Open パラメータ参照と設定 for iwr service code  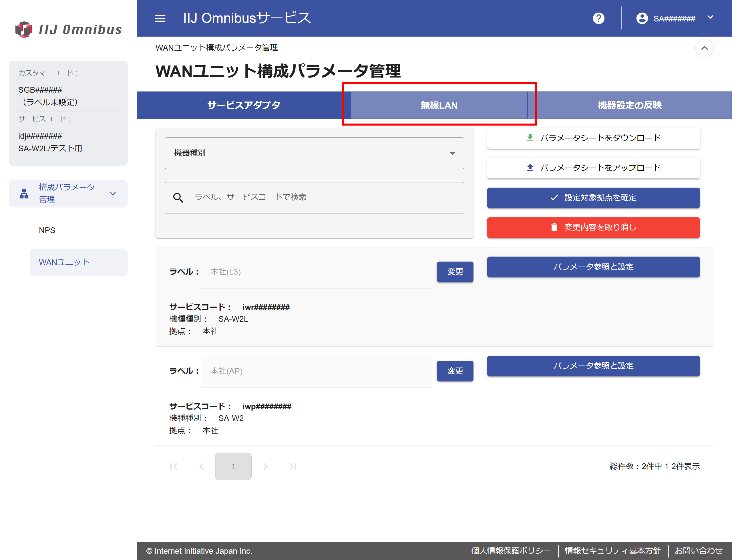tap(593, 267)
